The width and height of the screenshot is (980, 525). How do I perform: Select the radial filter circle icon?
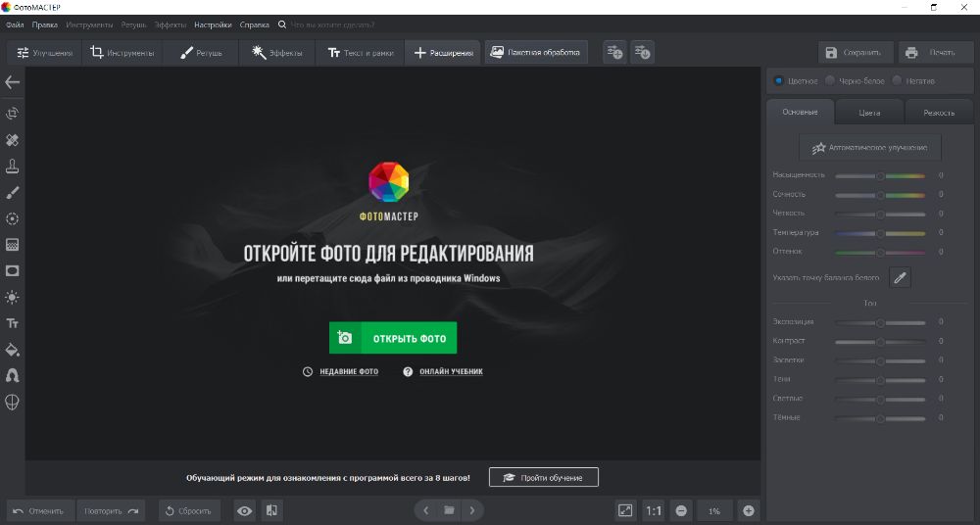(13, 218)
